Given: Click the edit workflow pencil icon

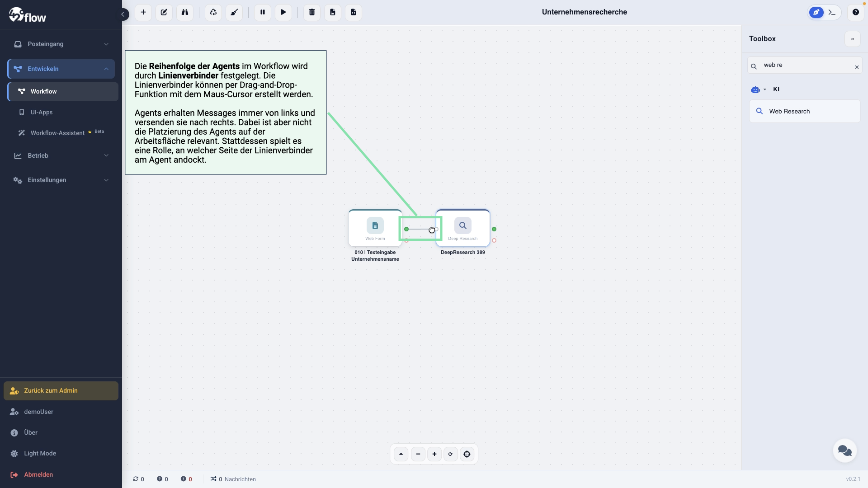Looking at the screenshot, I should point(164,12).
